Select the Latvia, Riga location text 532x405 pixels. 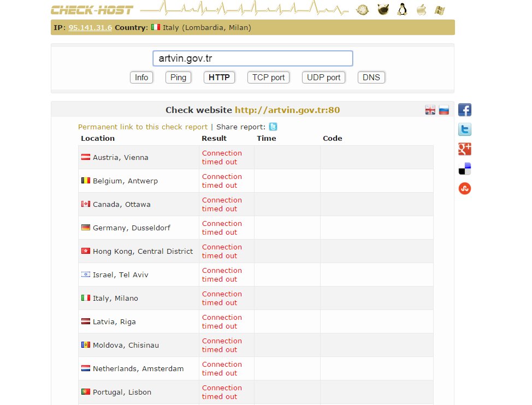pyautogui.click(x=114, y=321)
